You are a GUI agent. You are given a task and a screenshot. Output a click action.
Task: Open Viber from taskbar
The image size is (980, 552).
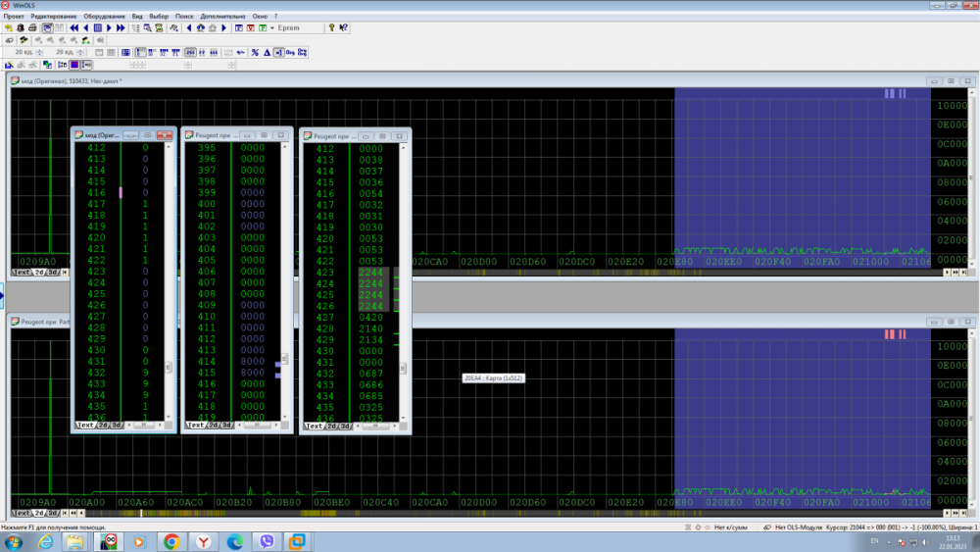tap(267, 542)
